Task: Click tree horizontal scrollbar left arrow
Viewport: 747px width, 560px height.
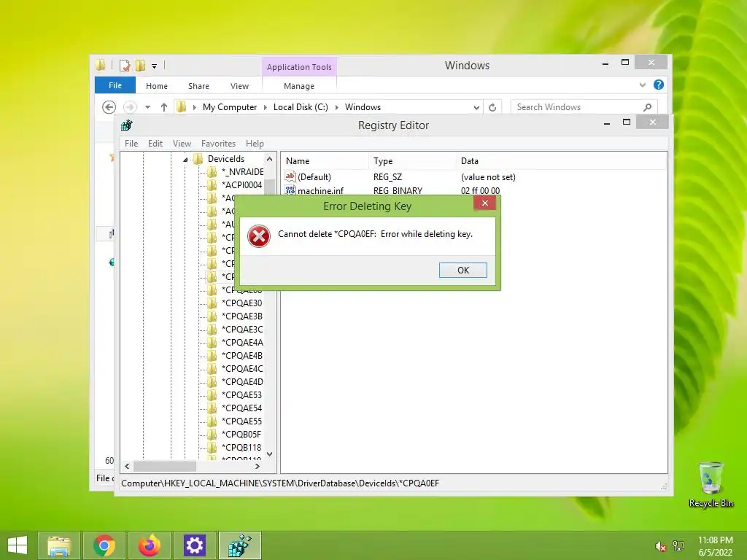Action: point(127,466)
